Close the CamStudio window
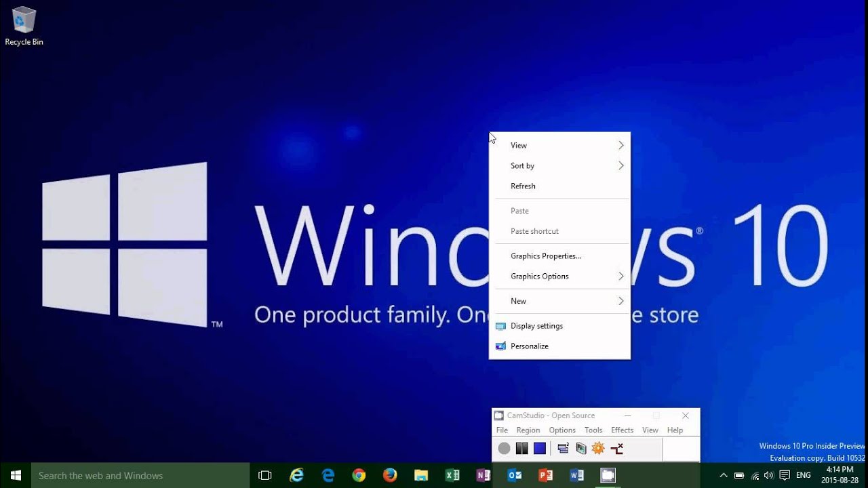Screen dimensions: 868x488 click(685, 415)
